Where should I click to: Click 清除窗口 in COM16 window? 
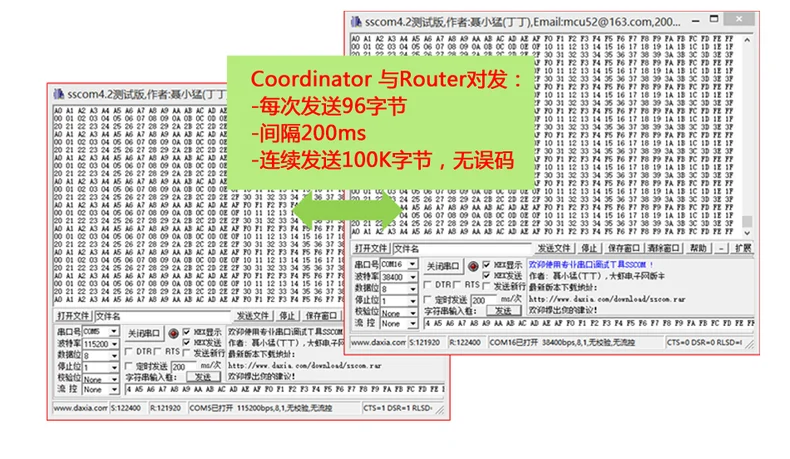coord(663,248)
